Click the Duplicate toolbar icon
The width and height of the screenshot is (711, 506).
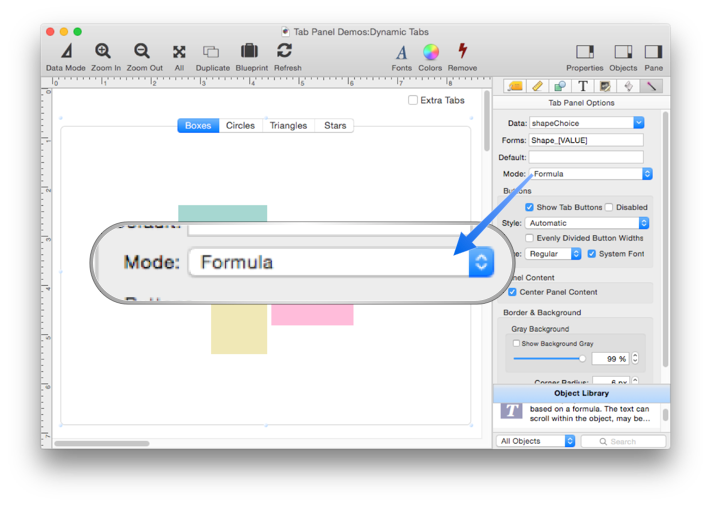pos(211,51)
